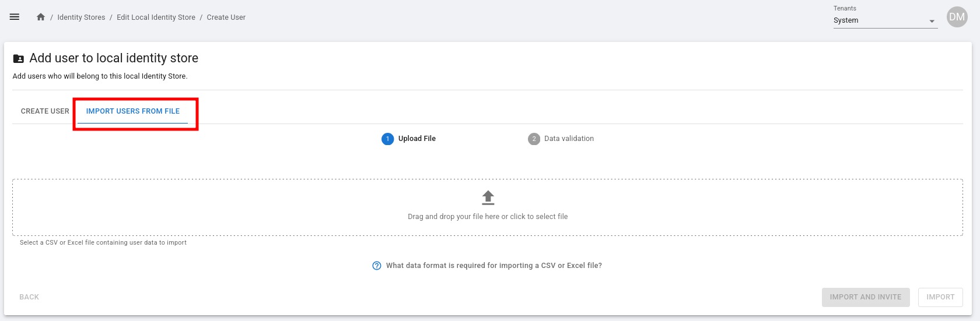
Task: Expand the Tenants dropdown arrow
Action: (932, 21)
